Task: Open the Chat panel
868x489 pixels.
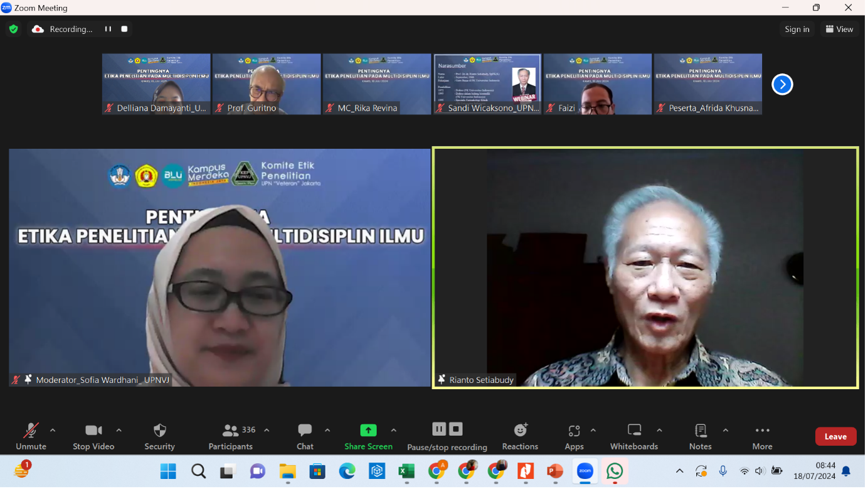Action: click(305, 436)
